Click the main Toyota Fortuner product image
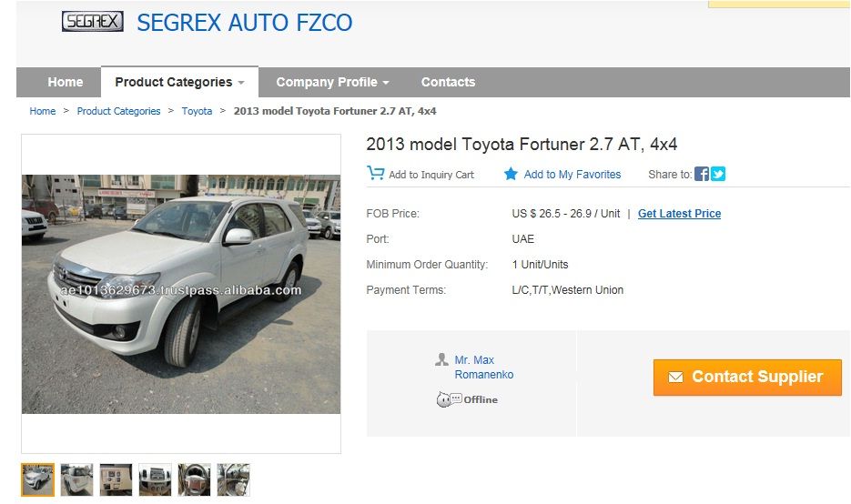Image resolution: width=851 pixels, height=504 pixels. tap(181, 294)
